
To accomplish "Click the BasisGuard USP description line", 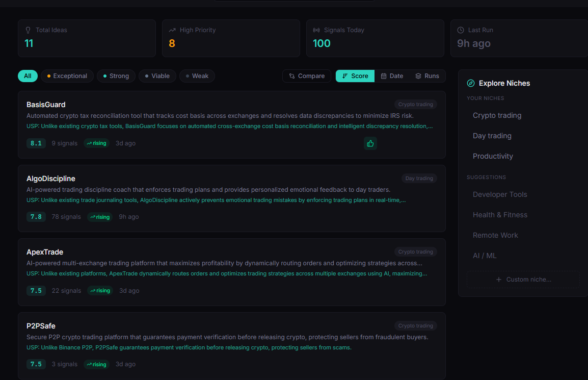I will coord(229,126).
